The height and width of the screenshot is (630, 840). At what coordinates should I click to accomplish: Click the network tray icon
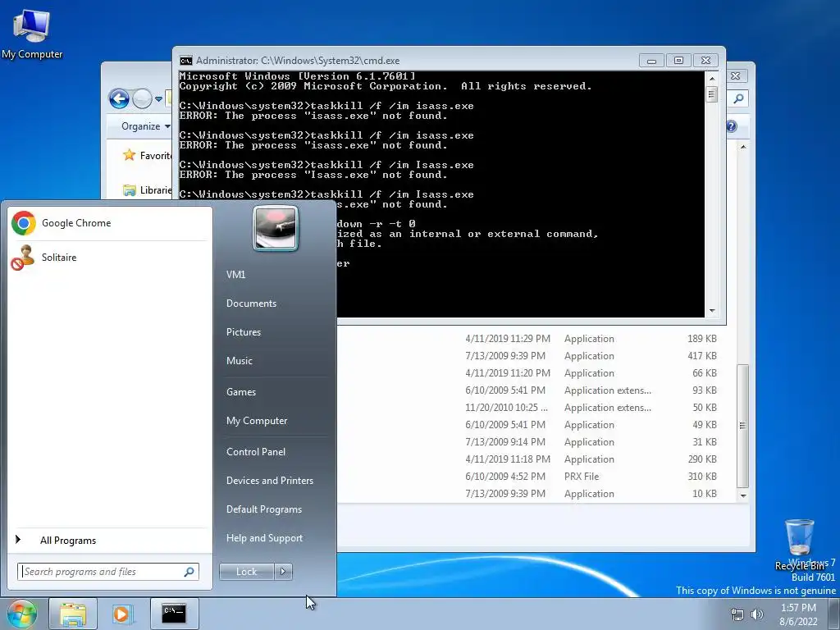pos(737,614)
